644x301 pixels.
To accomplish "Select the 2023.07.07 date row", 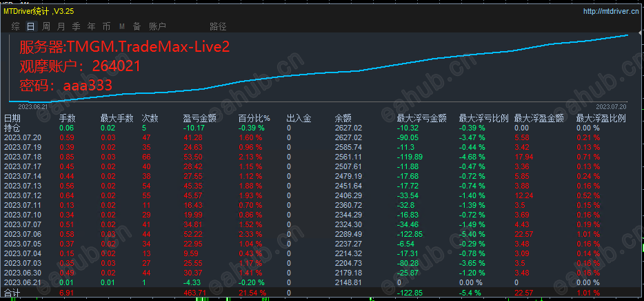I will [22, 224].
